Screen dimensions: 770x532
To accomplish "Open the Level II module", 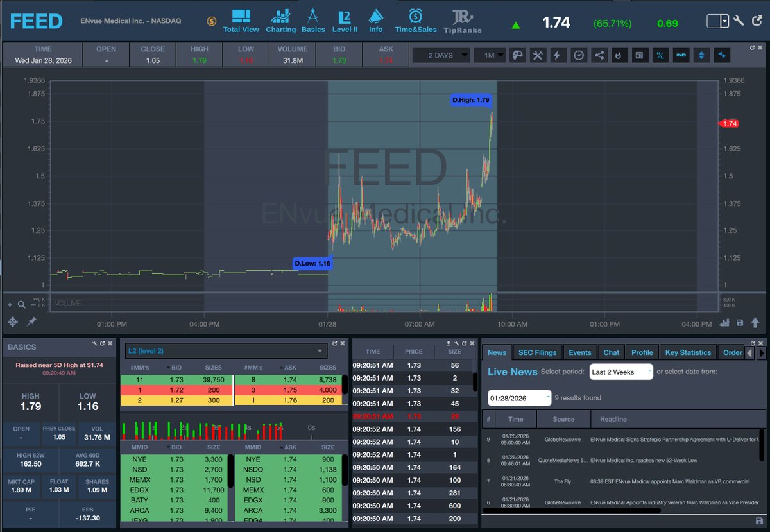I will [345, 21].
